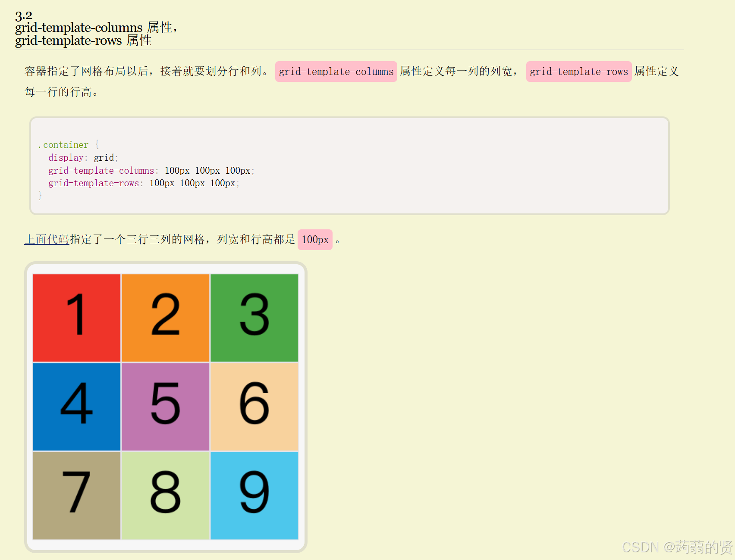Select orange grid cell number 2

(166, 318)
